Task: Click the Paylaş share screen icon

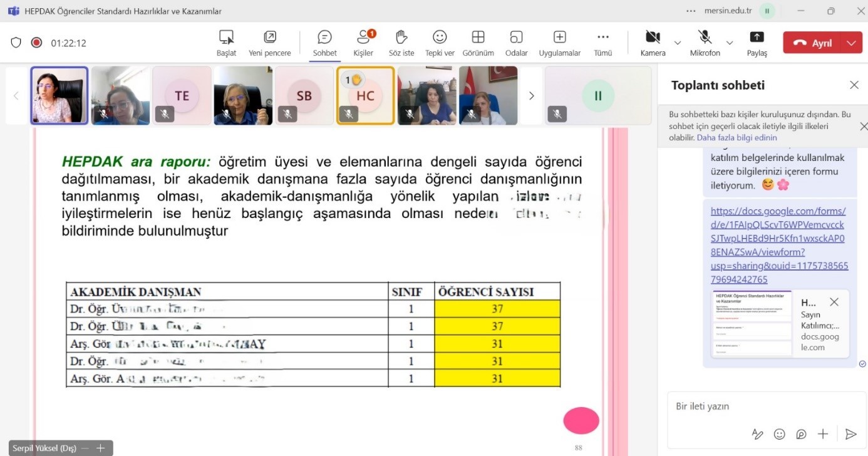Action: tap(757, 38)
